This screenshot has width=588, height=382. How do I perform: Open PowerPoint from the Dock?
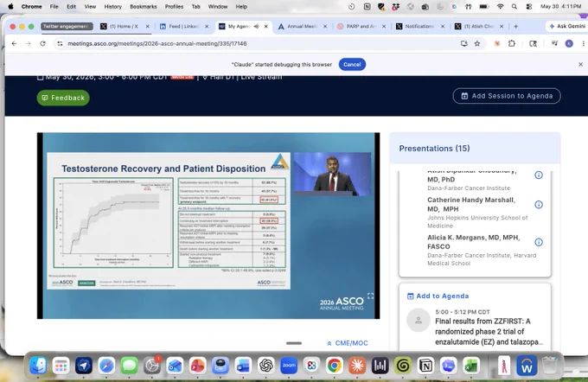(198, 365)
